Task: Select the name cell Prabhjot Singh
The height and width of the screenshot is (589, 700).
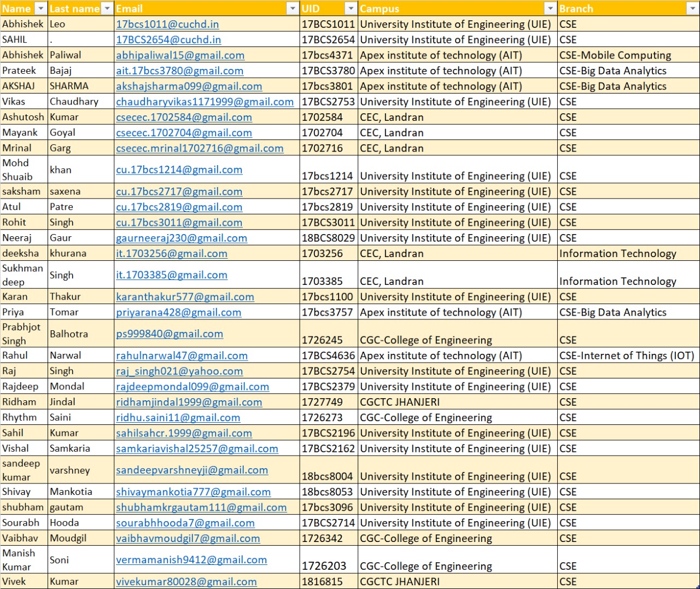Action: [x=22, y=334]
